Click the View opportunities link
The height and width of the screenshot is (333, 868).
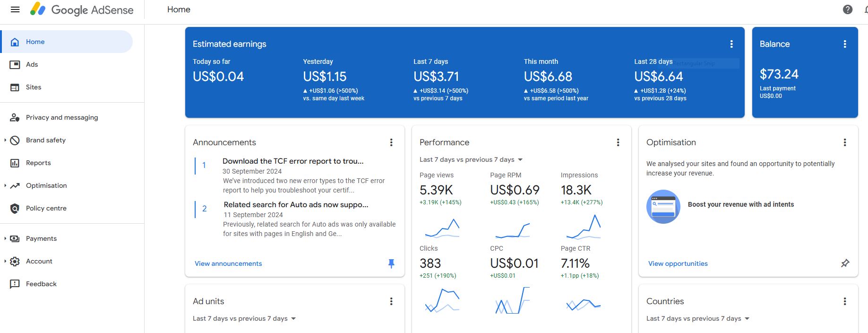pyautogui.click(x=678, y=263)
